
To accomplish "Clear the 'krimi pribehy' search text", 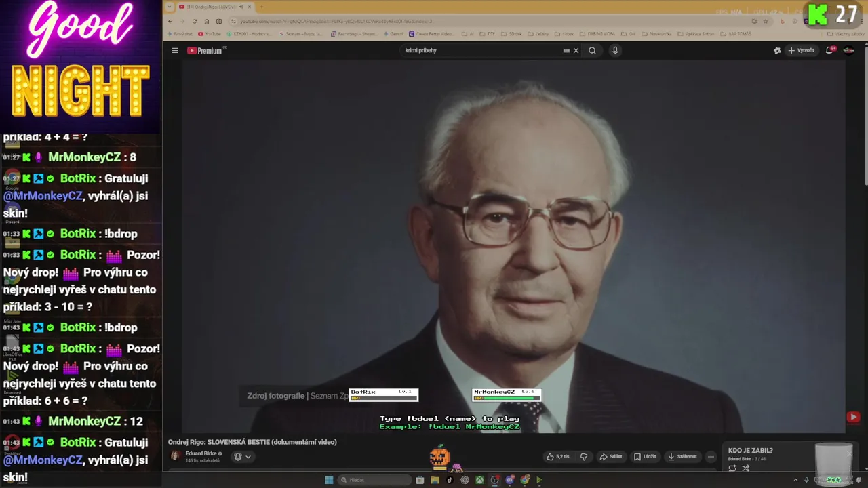I will tap(576, 50).
